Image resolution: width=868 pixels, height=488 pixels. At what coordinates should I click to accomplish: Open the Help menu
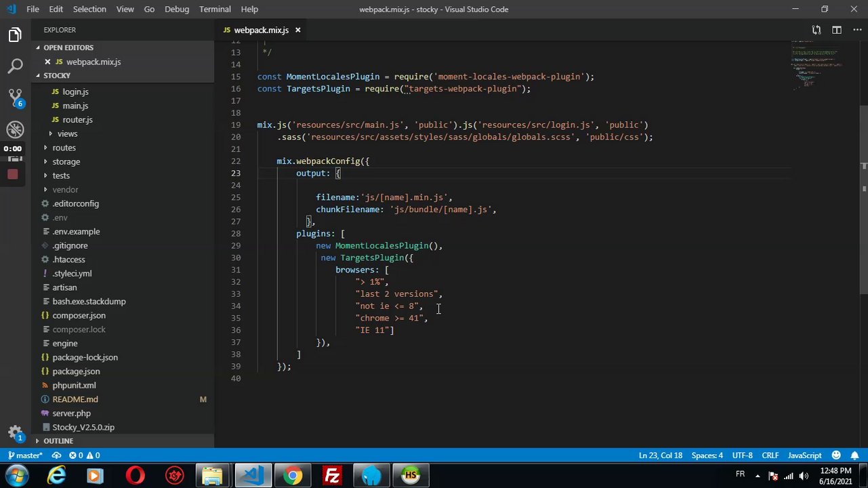(249, 9)
